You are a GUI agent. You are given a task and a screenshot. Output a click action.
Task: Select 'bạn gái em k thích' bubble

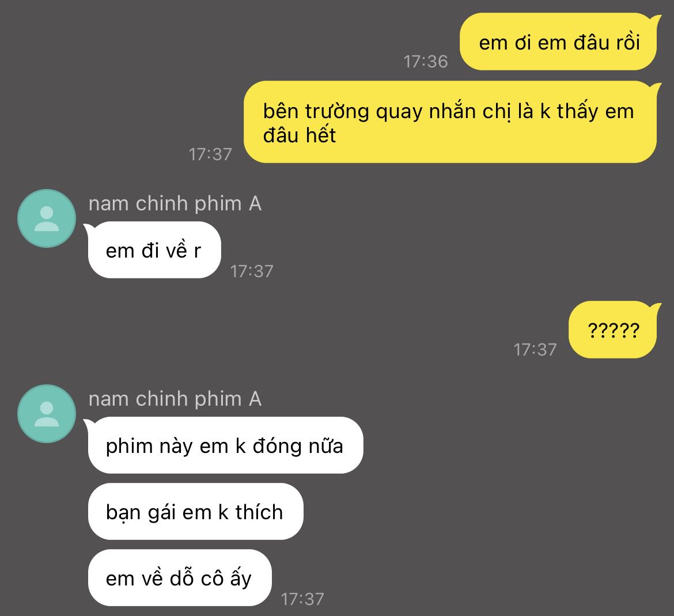tap(195, 512)
